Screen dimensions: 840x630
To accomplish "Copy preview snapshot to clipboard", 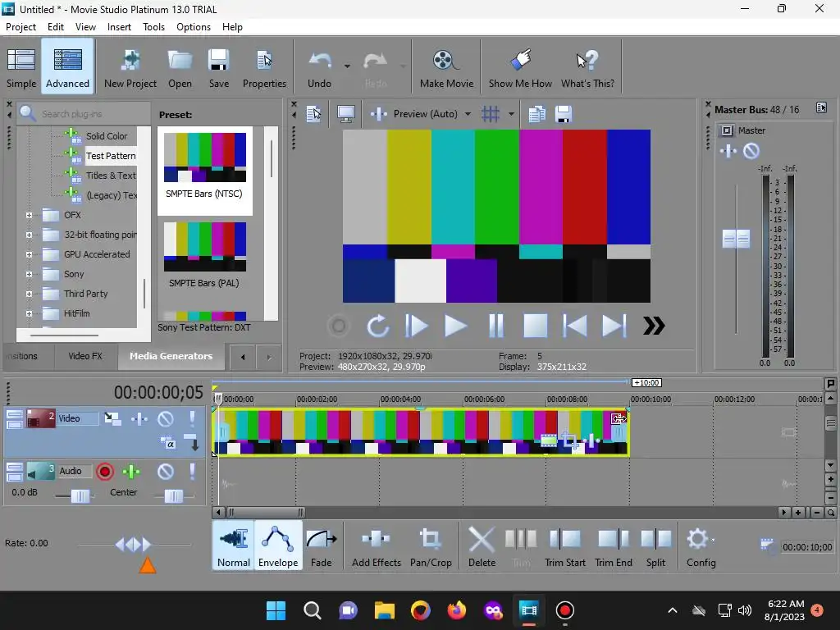I will [x=536, y=113].
